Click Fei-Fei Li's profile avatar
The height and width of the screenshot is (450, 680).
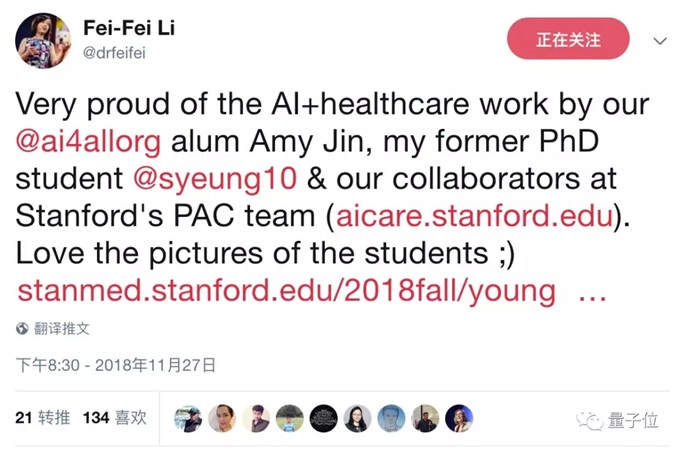point(42,40)
